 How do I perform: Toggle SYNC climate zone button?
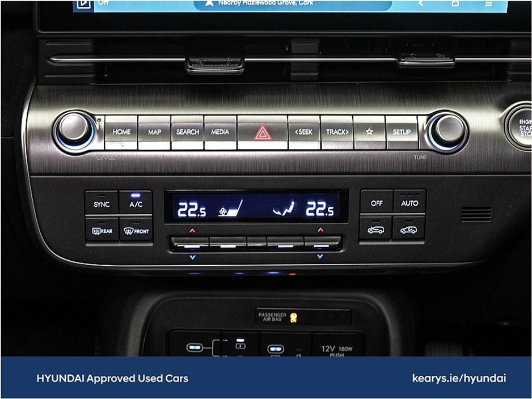click(102, 203)
